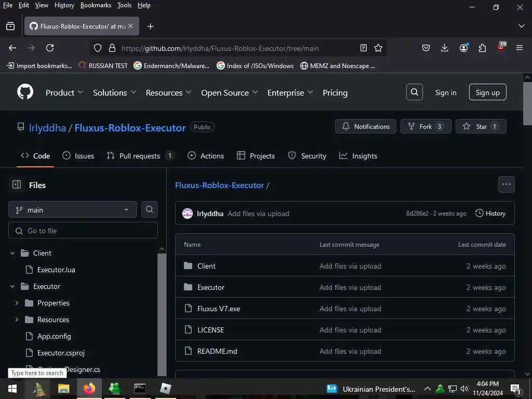Viewport: 532px width, 399px height.
Task: Open the Bookmarks menu in menu bar
Action: click(96, 5)
